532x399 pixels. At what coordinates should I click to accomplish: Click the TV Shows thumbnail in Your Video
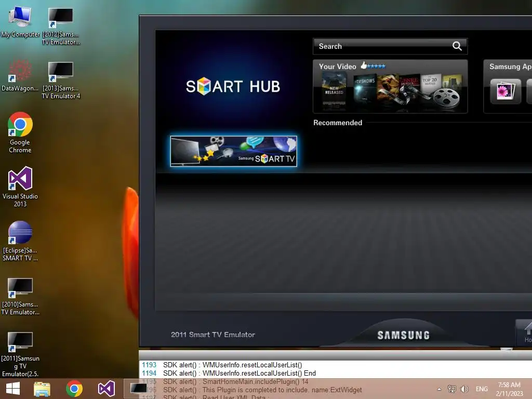pyautogui.click(x=365, y=89)
